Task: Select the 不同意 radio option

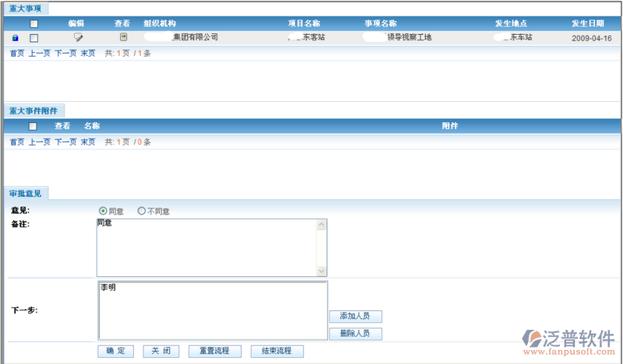Action: pyautogui.click(x=141, y=211)
